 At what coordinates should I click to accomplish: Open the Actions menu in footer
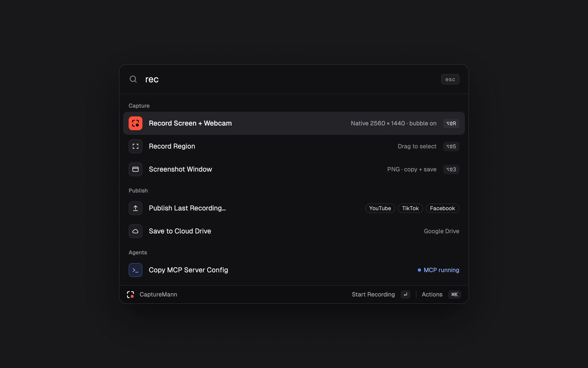[432, 294]
